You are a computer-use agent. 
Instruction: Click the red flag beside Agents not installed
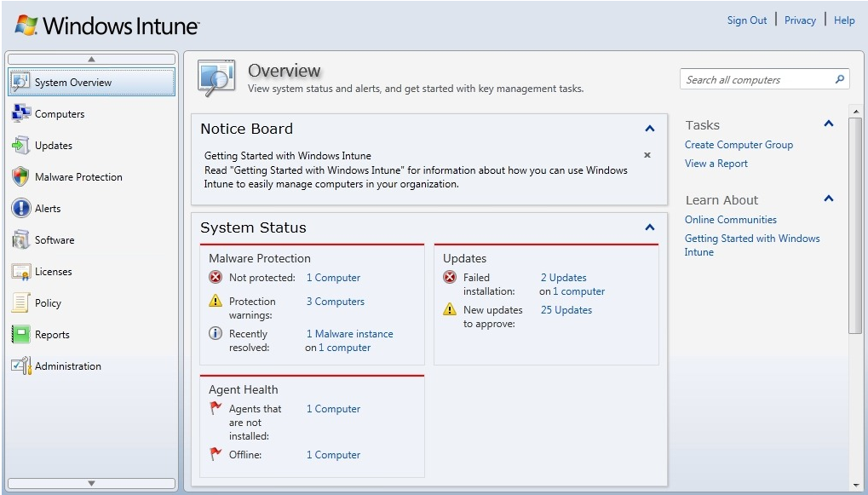pyautogui.click(x=216, y=408)
